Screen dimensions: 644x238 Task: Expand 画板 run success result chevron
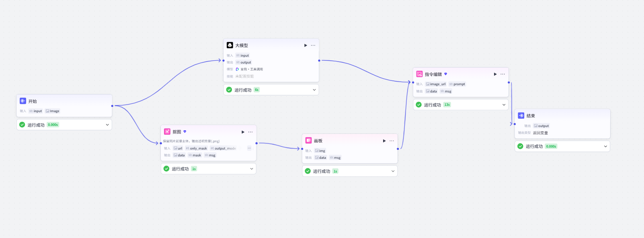[x=393, y=171]
